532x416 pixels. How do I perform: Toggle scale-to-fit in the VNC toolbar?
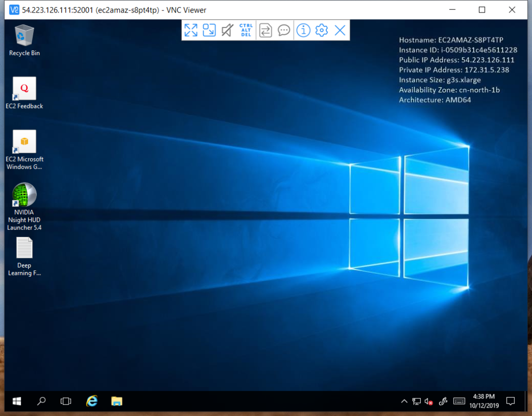209,30
